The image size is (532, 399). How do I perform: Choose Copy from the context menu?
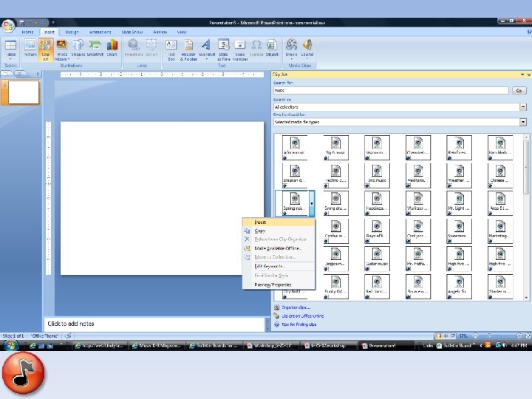coord(279,231)
